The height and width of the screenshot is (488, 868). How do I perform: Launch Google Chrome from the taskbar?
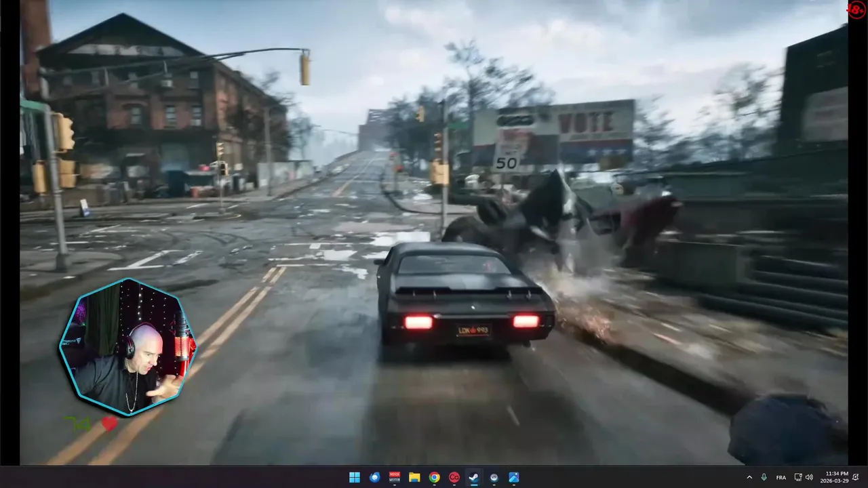[x=434, y=477]
